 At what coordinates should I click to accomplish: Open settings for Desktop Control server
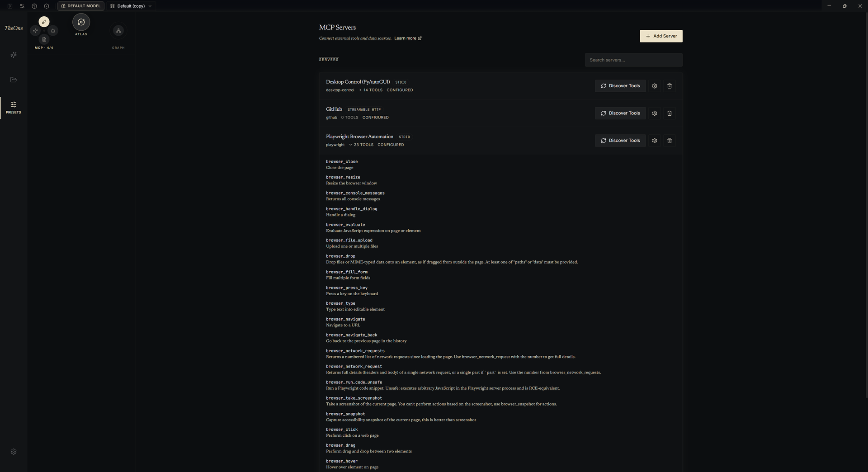click(654, 86)
